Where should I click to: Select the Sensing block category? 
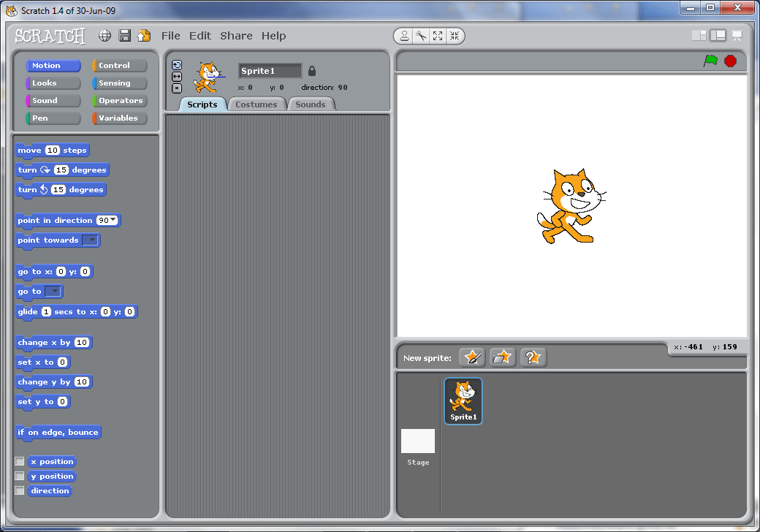coord(120,83)
